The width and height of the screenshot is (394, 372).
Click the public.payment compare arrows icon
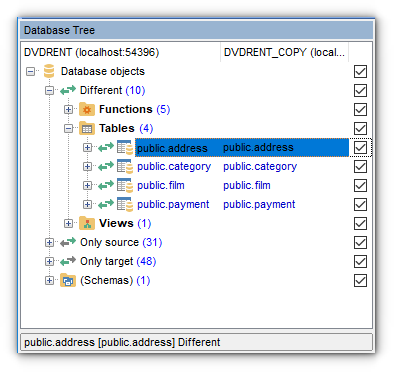[106, 204]
